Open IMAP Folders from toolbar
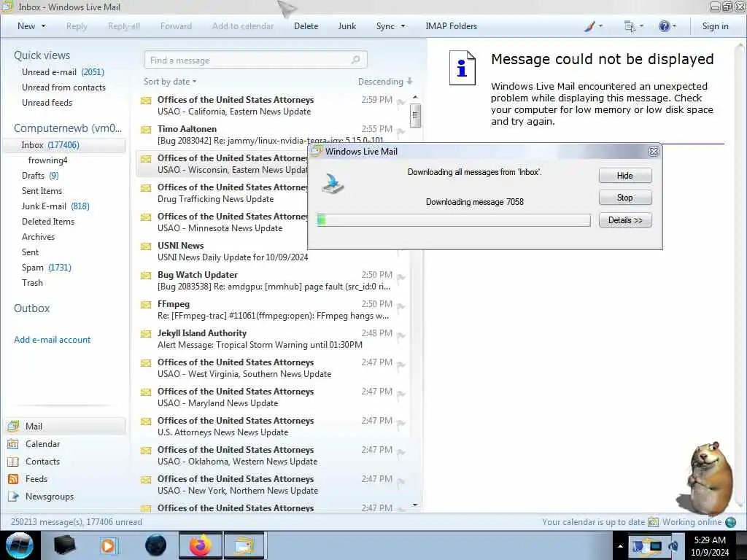 click(x=451, y=26)
